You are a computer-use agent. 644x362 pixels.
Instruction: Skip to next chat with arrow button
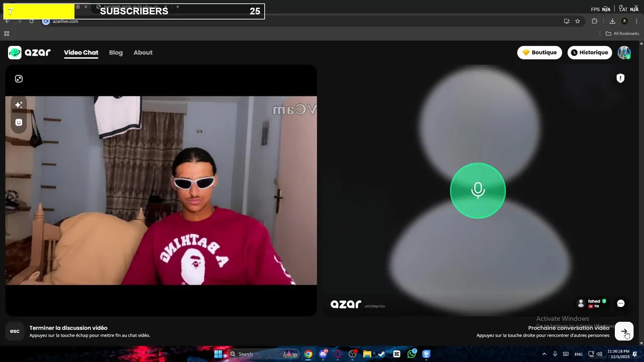pyautogui.click(x=624, y=331)
